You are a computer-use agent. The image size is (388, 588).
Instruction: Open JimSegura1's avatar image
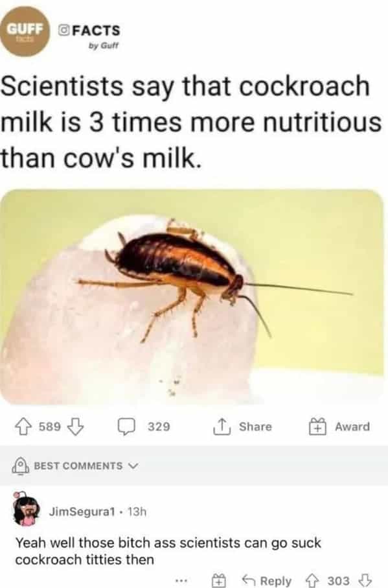click(x=26, y=508)
